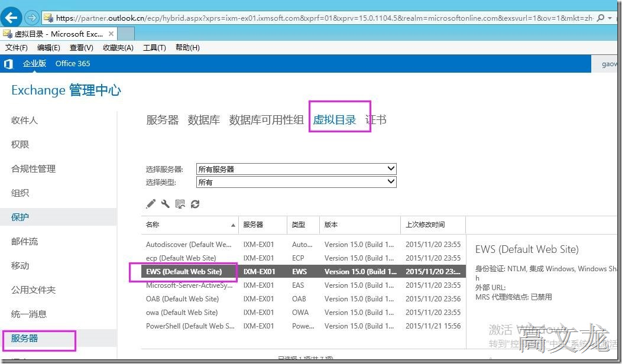Open the 数据库 tab
622x364 pixels.
pos(204,120)
